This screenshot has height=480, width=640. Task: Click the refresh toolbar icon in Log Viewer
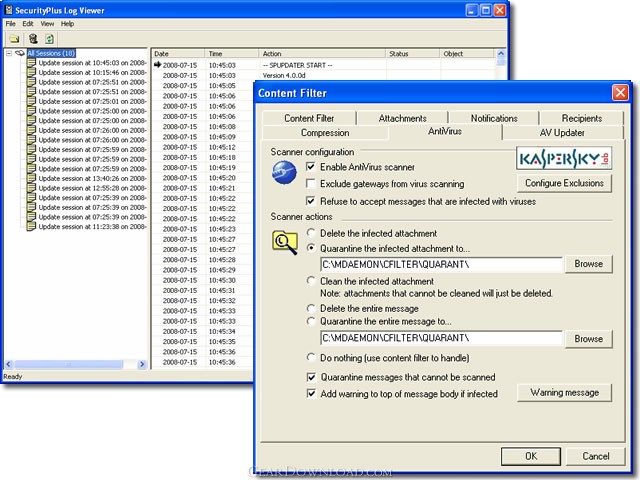pyautogui.click(x=49, y=39)
